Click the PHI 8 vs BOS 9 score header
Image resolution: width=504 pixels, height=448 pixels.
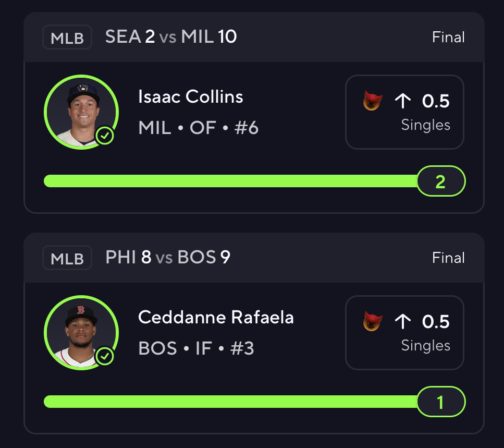point(168,258)
